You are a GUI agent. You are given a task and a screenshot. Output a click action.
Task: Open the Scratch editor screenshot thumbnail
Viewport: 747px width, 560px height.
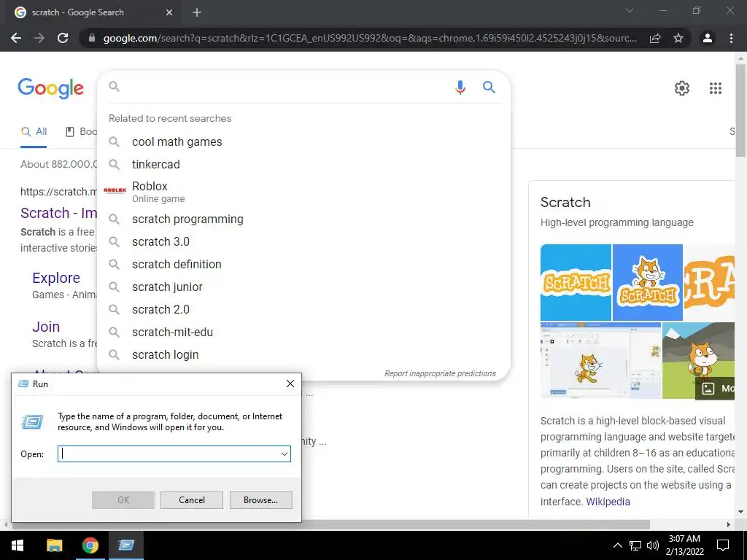coord(601,360)
